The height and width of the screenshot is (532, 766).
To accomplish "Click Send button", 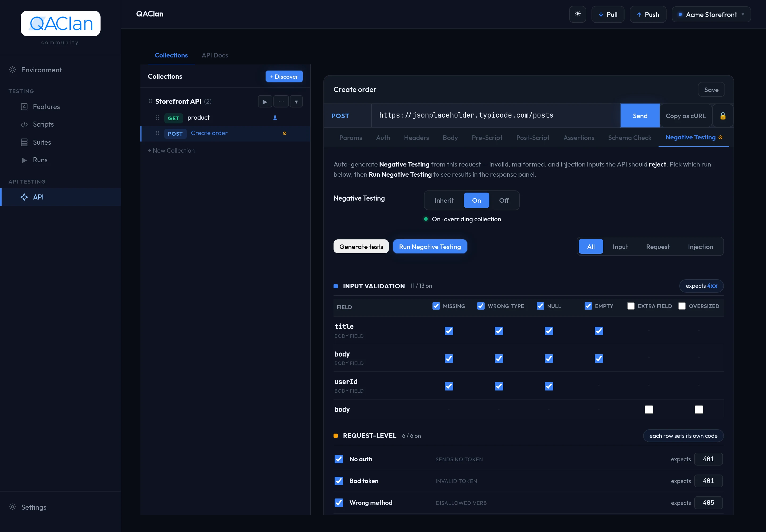I will pyautogui.click(x=640, y=116).
